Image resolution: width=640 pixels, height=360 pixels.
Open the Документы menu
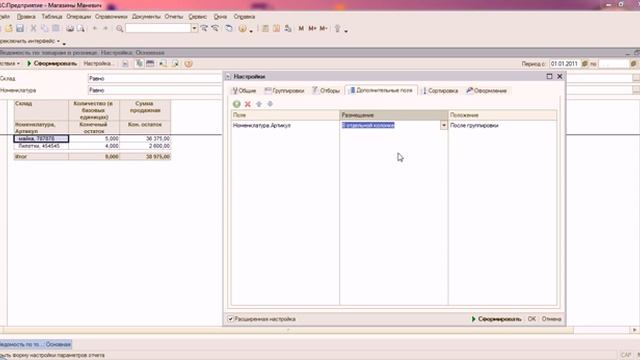pos(146,17)
